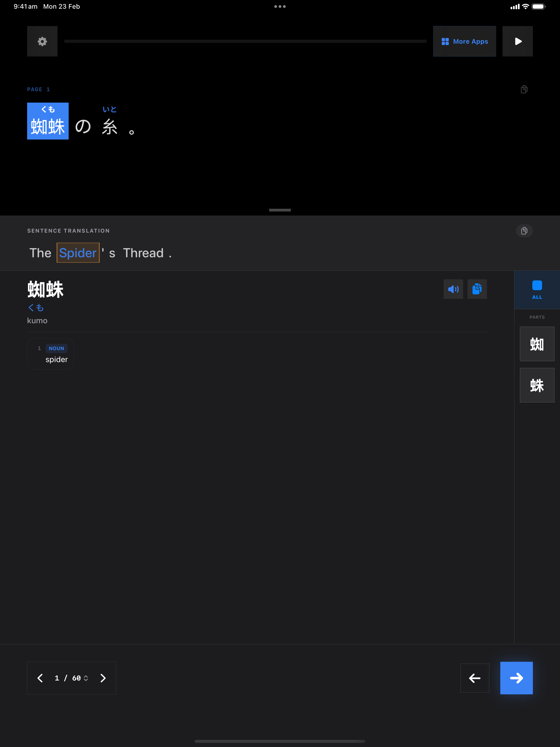Open the More Apps menu
This screenshot has height=747, width=560.
tap(464, 41)
